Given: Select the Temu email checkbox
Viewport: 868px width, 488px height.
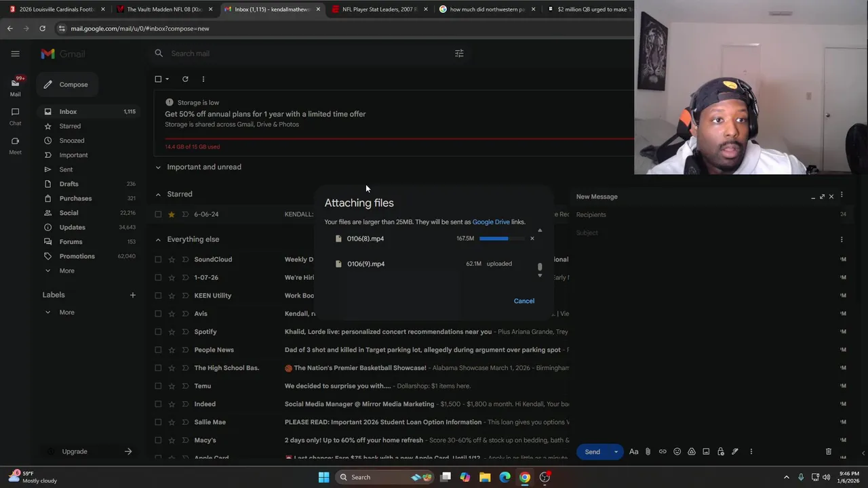Looking at the screenshot, I should [x=158, y=386].
